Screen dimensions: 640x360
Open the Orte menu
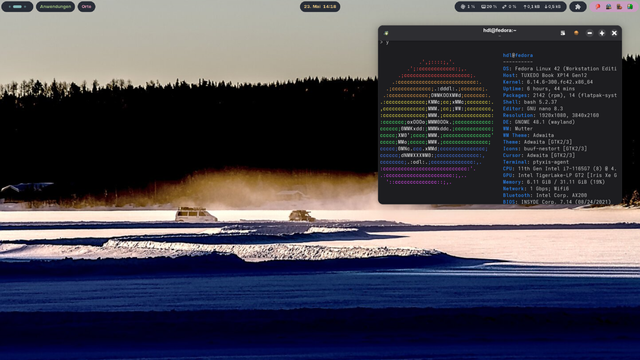click(x=87, y=7)
